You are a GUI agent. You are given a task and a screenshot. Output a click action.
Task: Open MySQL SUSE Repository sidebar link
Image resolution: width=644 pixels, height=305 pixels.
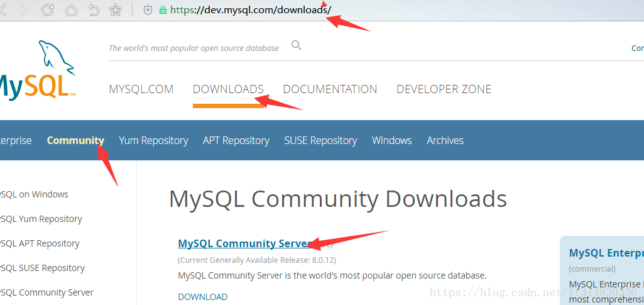coord(42,268)
